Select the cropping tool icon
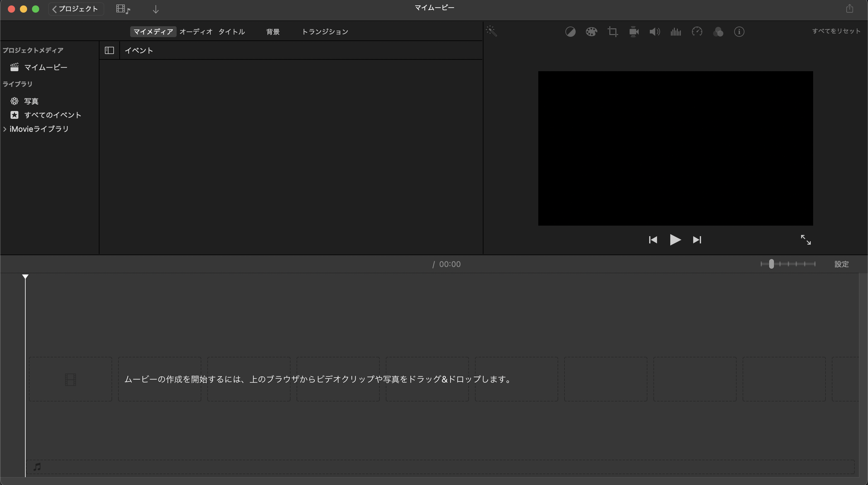The width and height of the screenshot is (868, 485). coord(612,32)
